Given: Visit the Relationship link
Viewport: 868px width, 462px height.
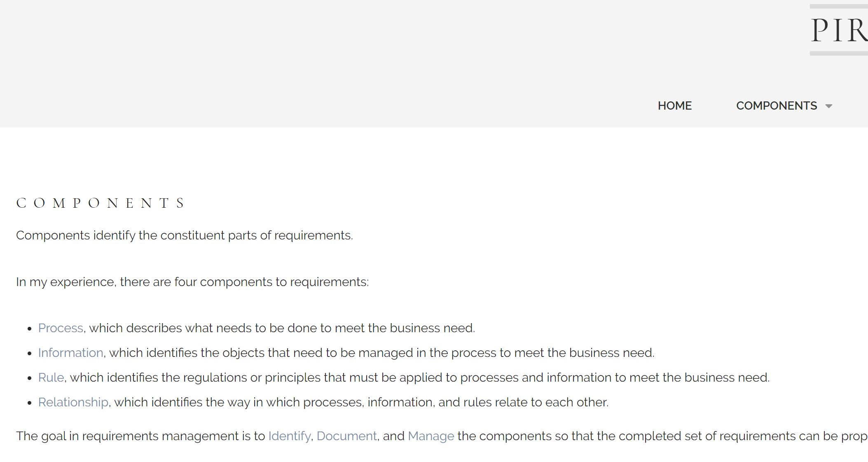Looking at the screenshot, I should click(x=73, y=402).
